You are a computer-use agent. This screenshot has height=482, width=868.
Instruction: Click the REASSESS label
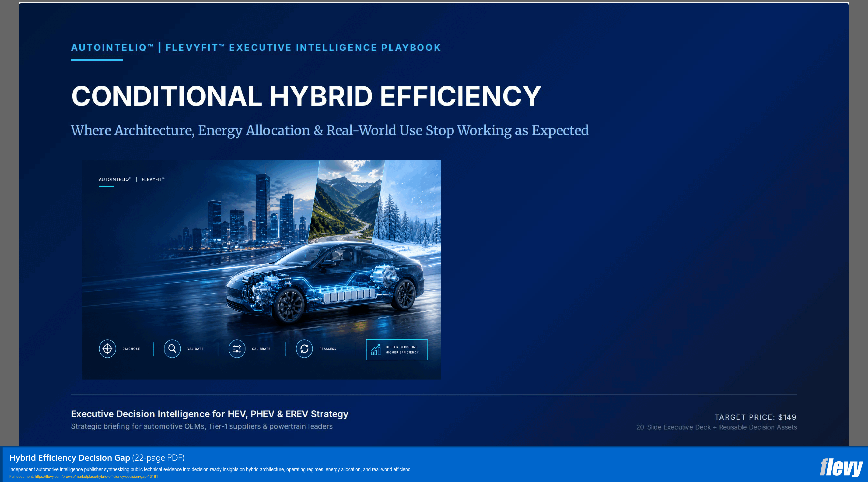(328, 349)
